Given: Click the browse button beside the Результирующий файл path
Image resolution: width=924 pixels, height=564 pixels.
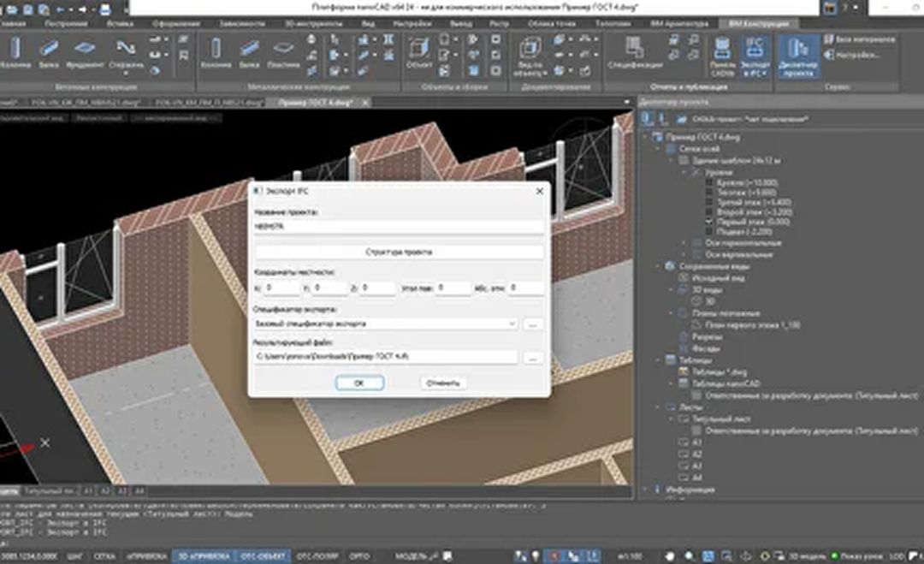Looking at the screenshot, I should click(533, 357).
